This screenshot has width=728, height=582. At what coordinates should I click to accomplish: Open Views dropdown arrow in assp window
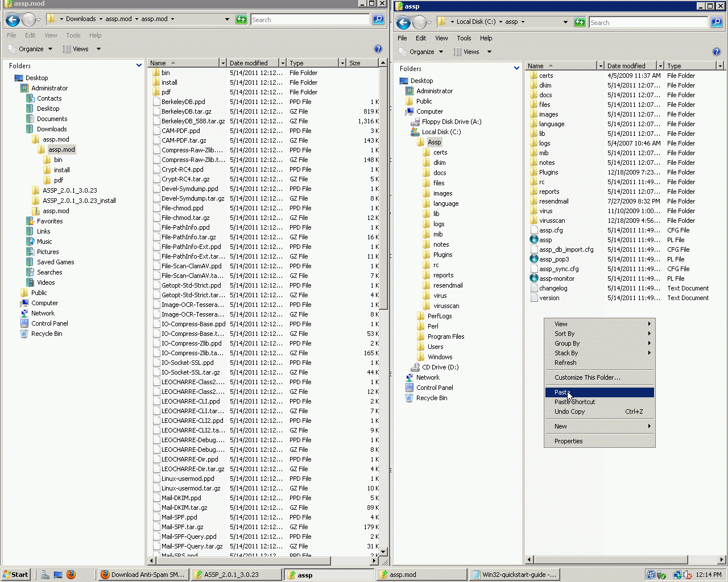coord(489,52)
